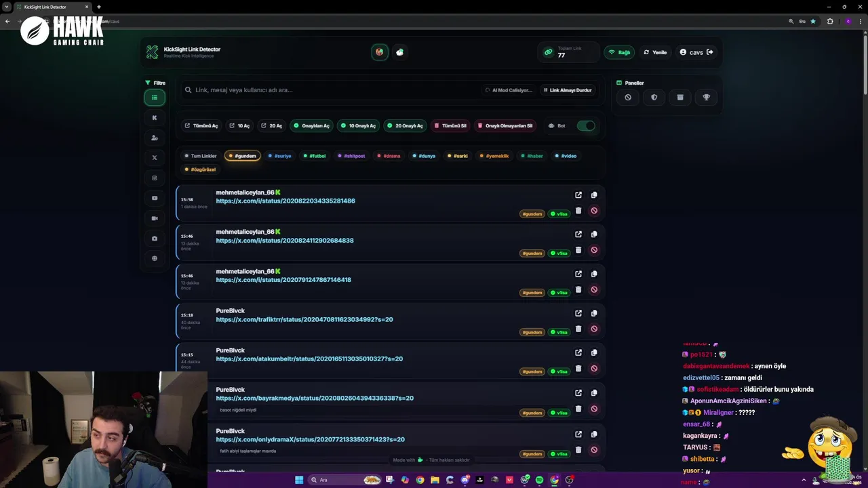Select the #futbol tag filter

coord(315,156)
